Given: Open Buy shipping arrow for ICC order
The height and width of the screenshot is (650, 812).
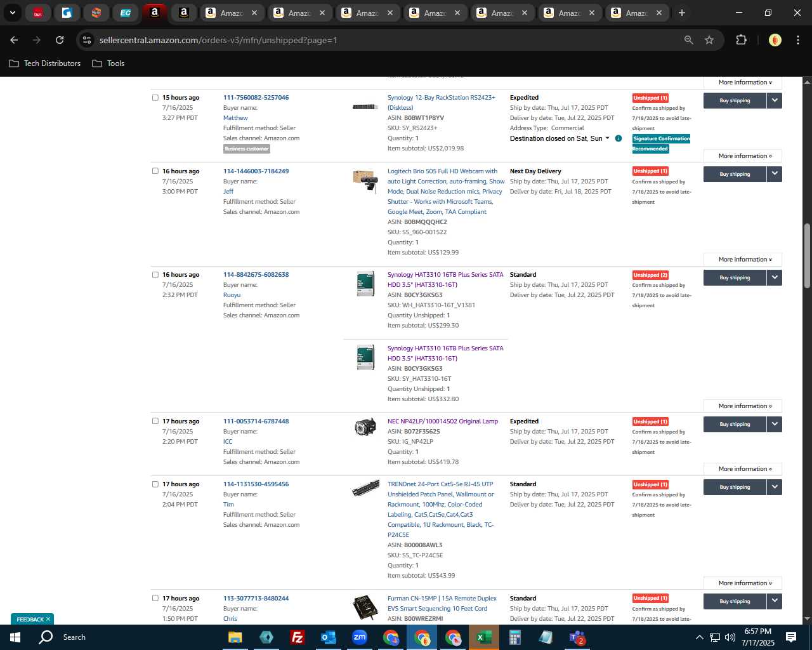Looking at the screenshot, I should pyautogui.click(x=775, y=424).
